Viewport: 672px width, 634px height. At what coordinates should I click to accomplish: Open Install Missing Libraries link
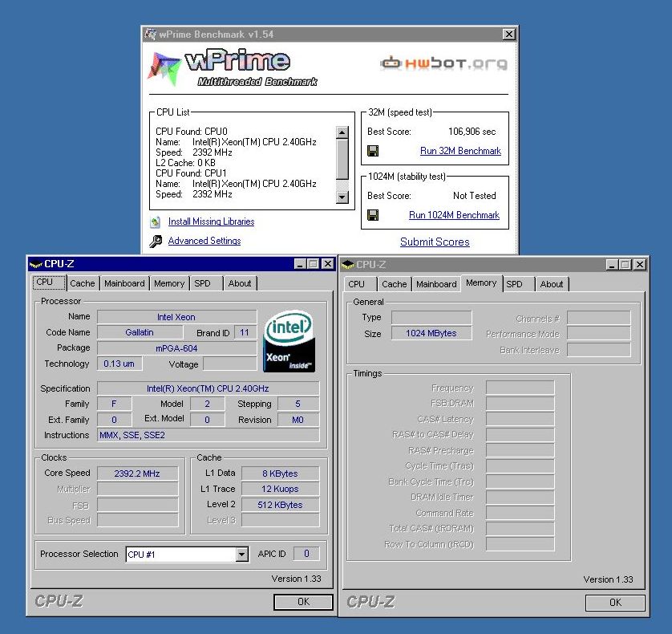211,221
